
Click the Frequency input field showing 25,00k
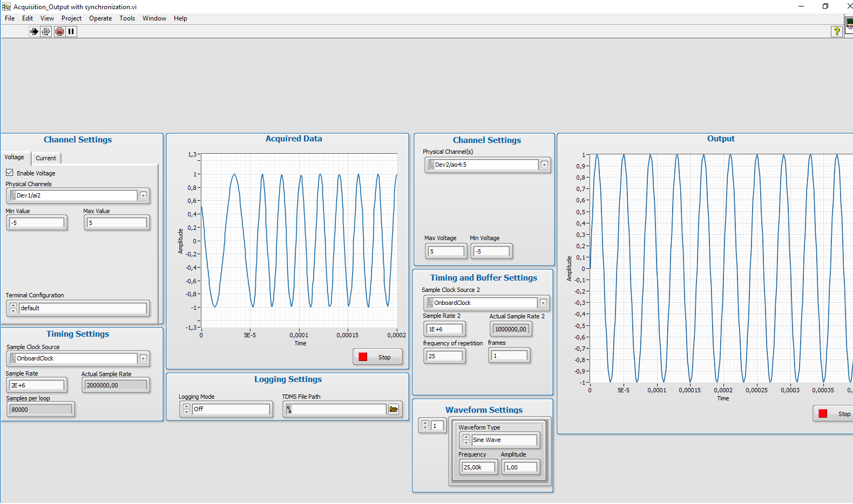click(478, 467)
